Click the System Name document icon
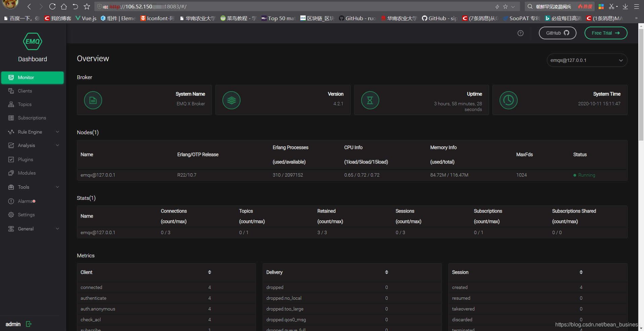This screenshot has height=331, width=644. click(x=93, y=100)
